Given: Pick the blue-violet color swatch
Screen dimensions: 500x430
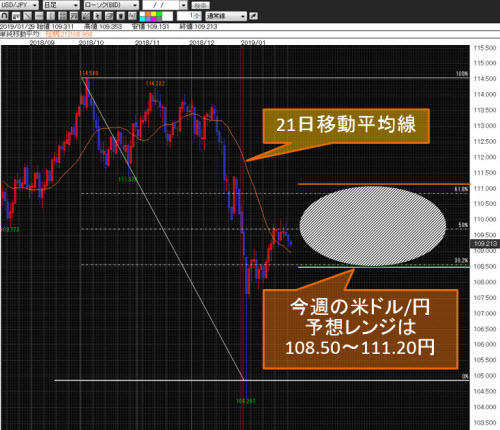Looking at the screenshot, I should (x=148, y=18).
